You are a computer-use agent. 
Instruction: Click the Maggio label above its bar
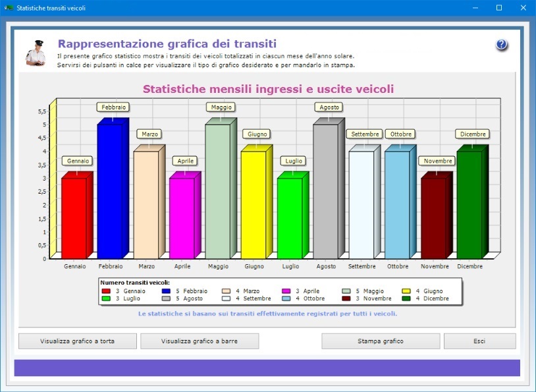(221, 107)
